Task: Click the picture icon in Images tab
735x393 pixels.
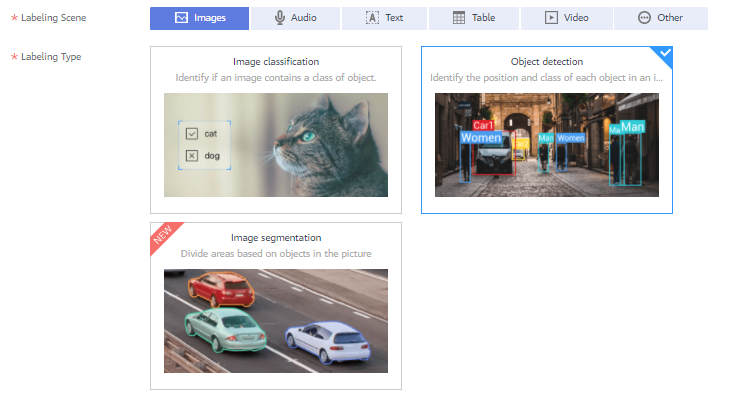Action: (x=181, y=18)
